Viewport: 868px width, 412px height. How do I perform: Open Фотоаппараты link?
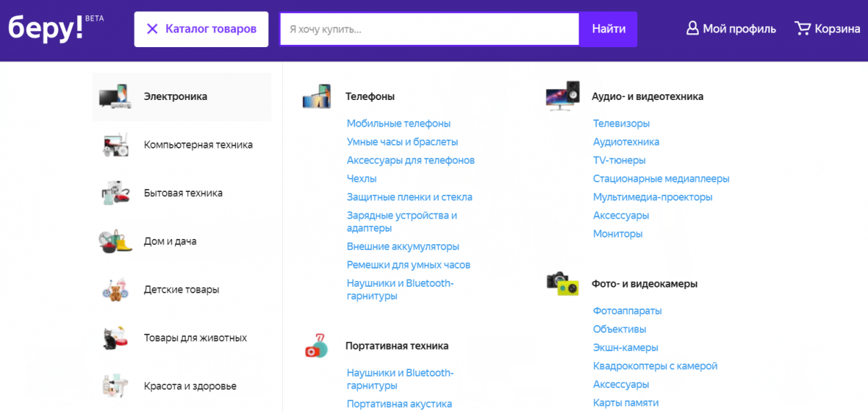pos(627,311)
